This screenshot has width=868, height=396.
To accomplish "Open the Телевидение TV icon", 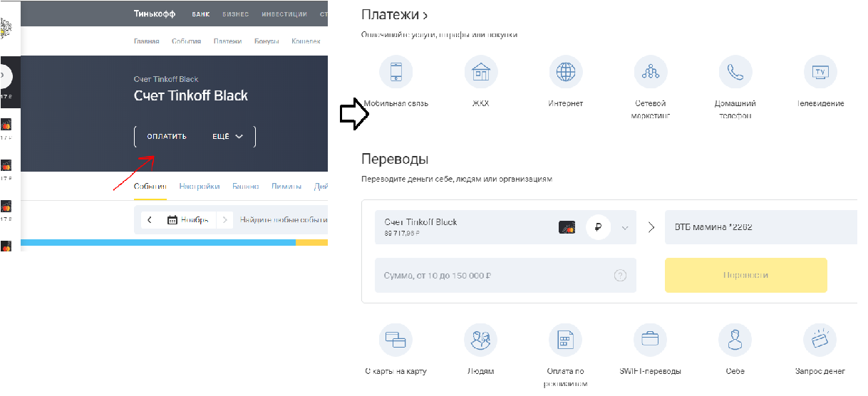I will coord(820,71).
